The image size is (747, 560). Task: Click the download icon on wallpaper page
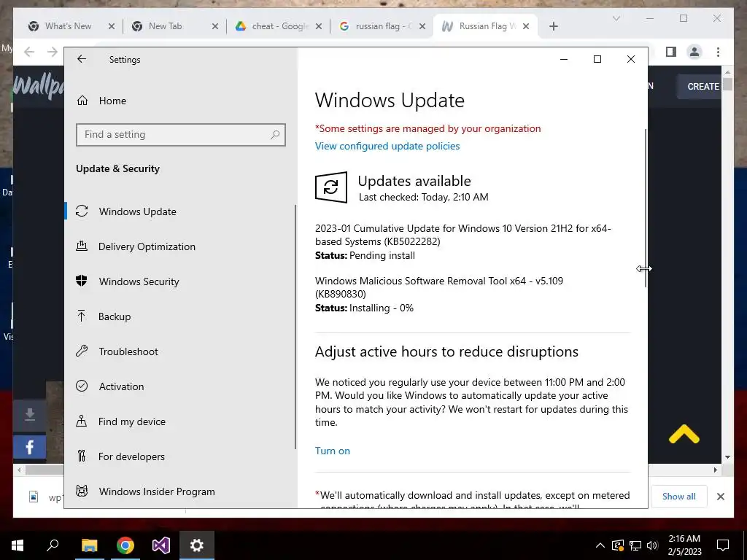(29, 415)
